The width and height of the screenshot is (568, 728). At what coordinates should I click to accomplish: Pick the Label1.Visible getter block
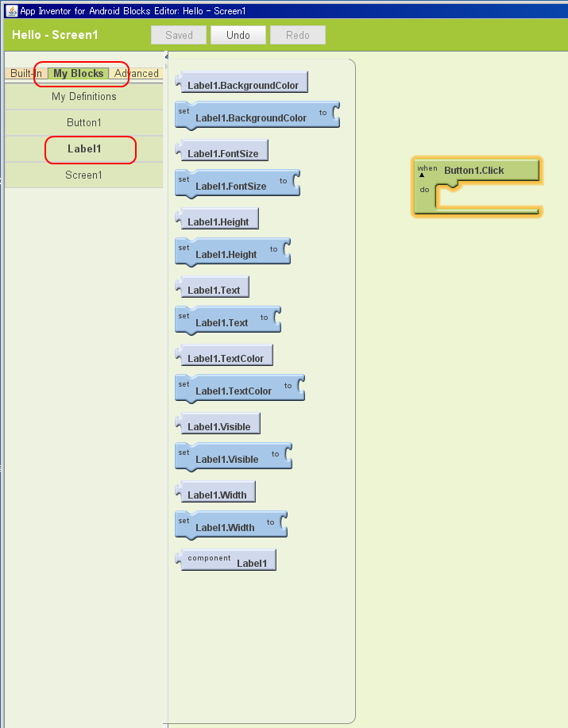point(218,423)
